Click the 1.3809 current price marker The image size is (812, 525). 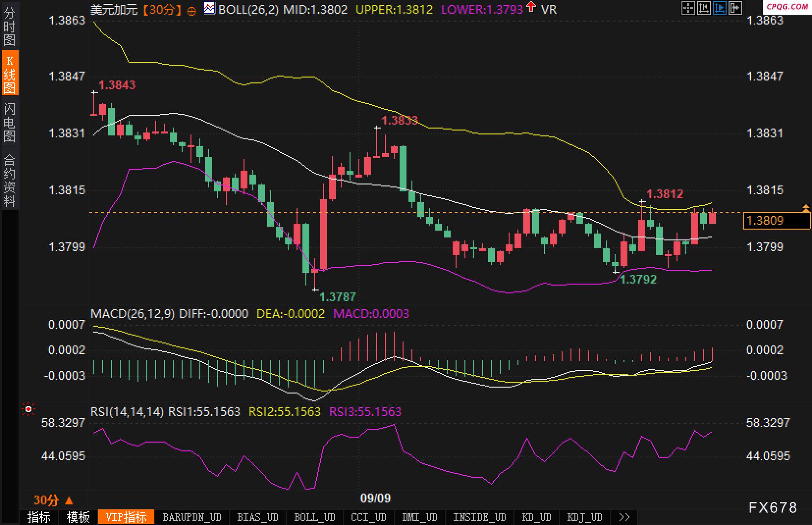[x=776, y=221]
